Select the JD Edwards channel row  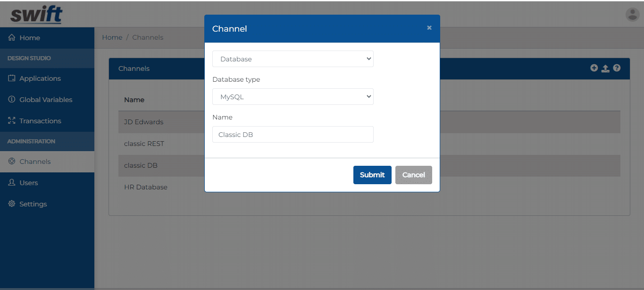369,122
